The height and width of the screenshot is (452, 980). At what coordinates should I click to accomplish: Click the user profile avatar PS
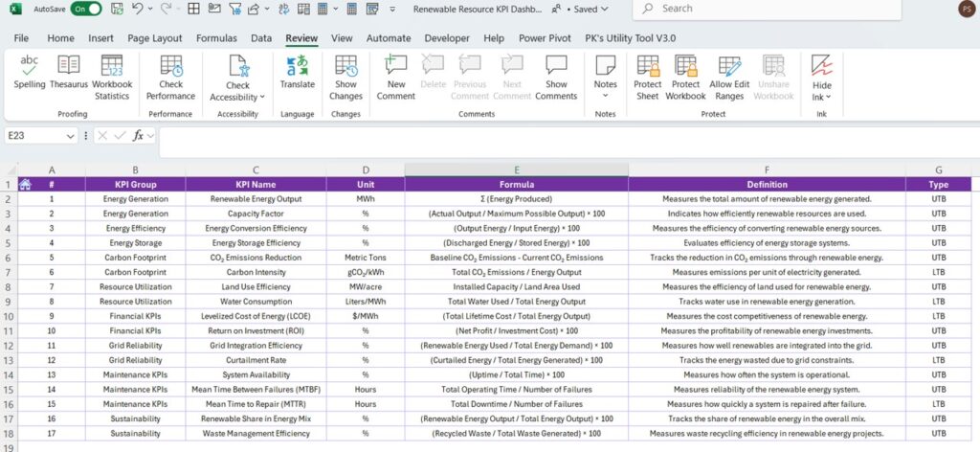click(x=967, y=9)
